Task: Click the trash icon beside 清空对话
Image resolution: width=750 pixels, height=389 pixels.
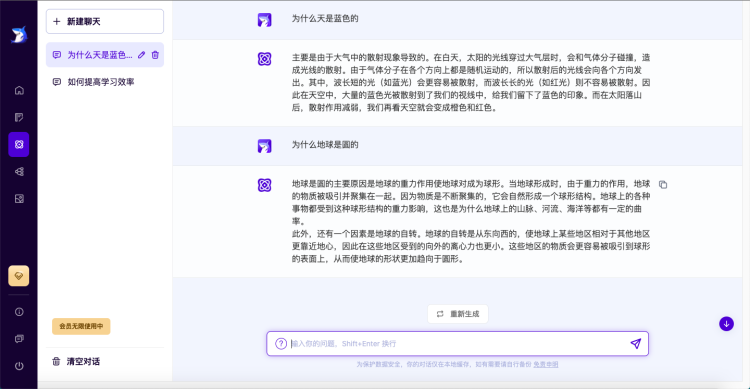Action: point(56,361)
